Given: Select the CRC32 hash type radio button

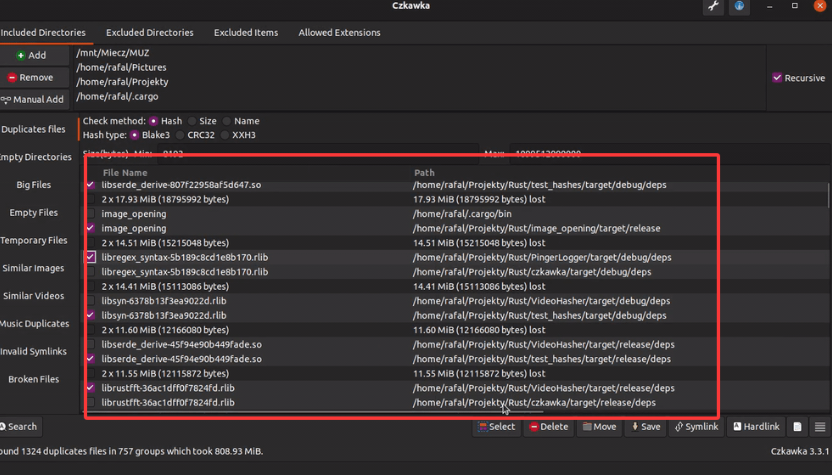Looking at the screenshot, I should 180,135.
